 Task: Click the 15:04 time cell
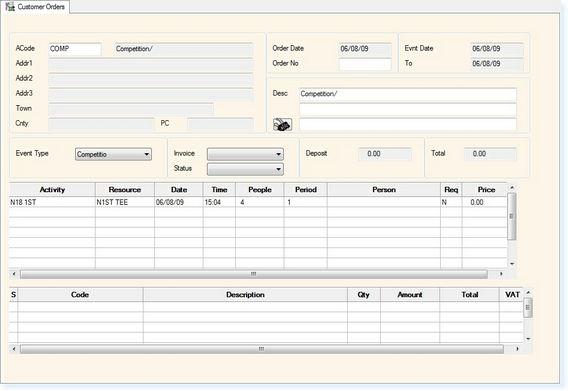click(219, 202)
